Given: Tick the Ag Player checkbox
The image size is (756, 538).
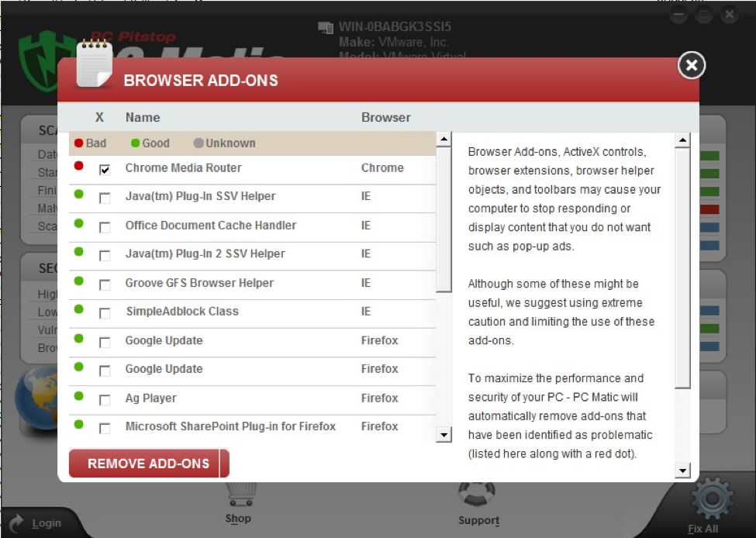Looking at the screenshot, I should [105, 400].
